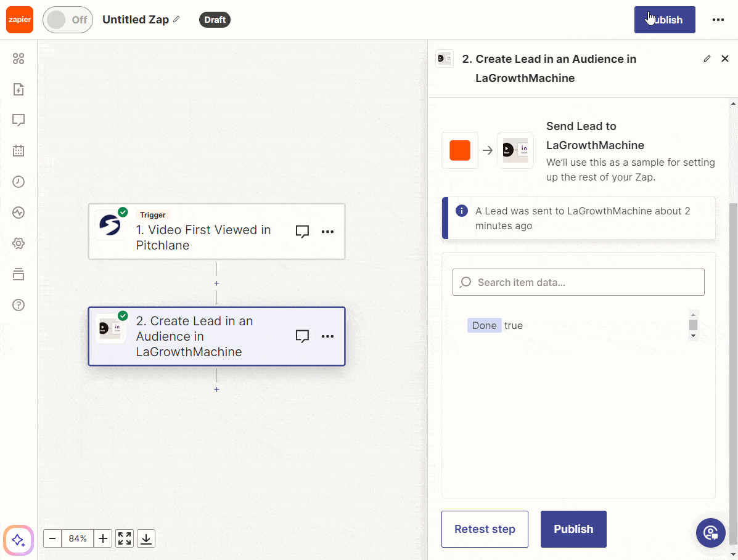Fit the Zap to view icon
Screen dimensions: 738x560
tap(125, 538)
